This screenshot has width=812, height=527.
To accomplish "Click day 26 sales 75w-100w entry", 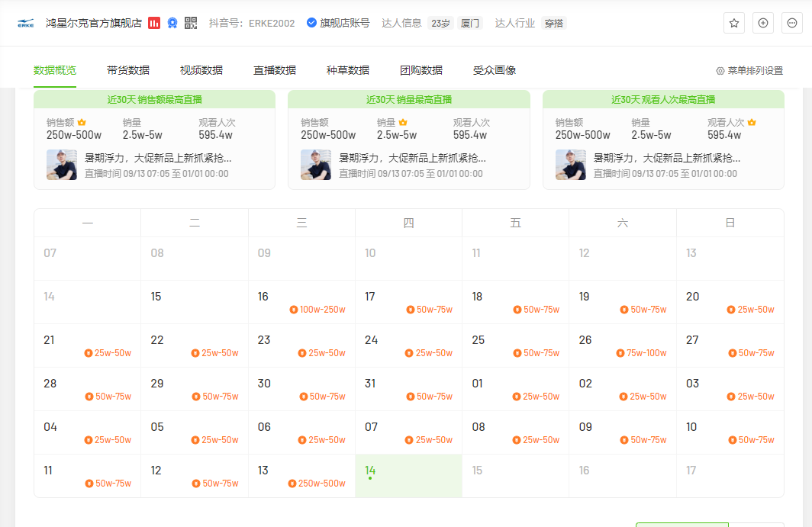I will [x=641, y=353].
